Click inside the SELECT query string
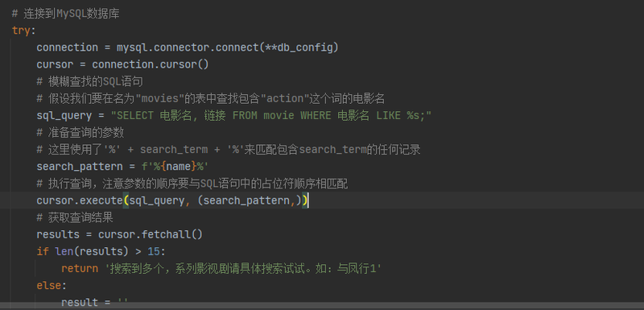 point(275,116)
